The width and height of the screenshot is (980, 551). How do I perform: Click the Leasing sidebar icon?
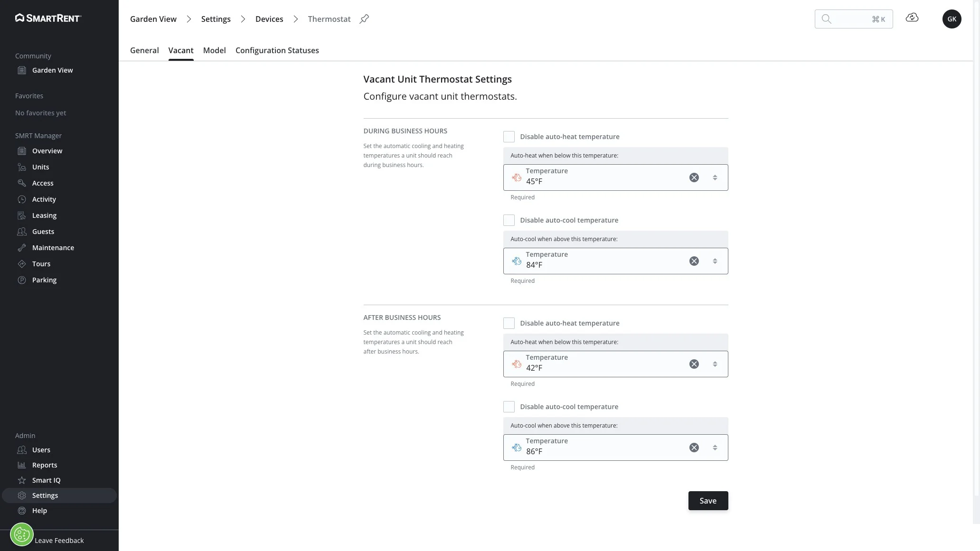(x=22, y=215)
